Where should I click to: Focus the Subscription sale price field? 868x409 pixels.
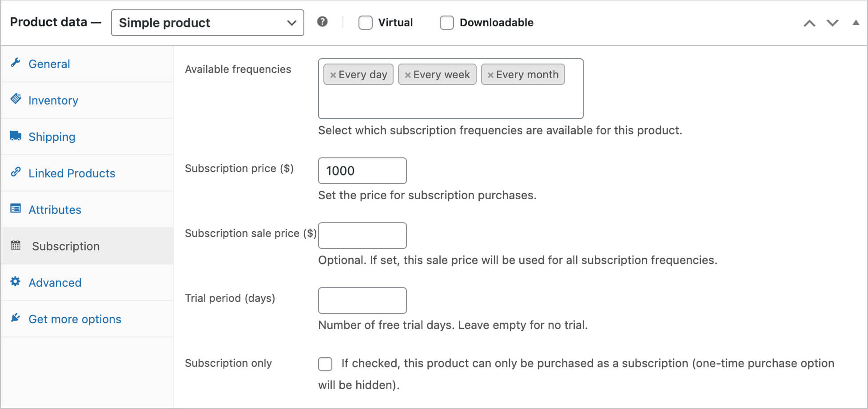[362, 236]
